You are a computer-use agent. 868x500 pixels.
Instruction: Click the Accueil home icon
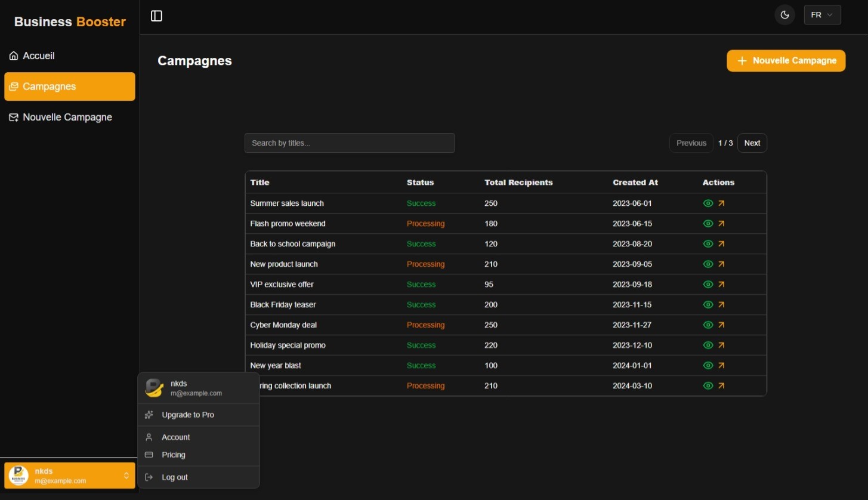14,56
